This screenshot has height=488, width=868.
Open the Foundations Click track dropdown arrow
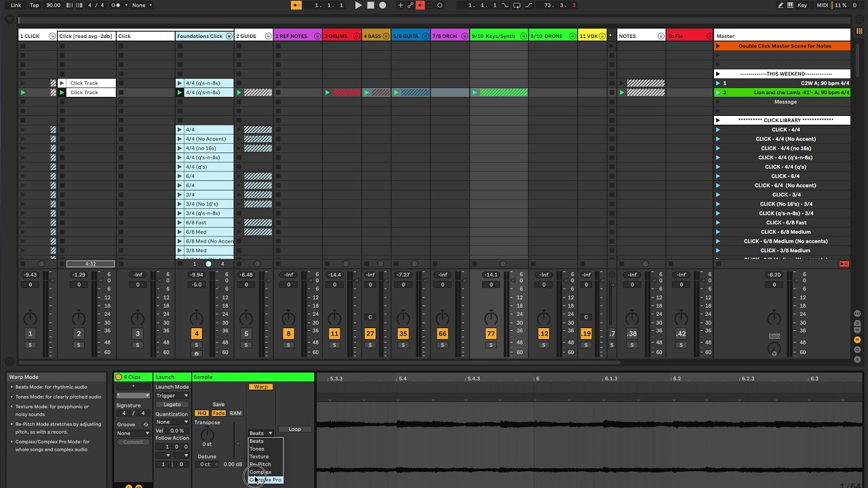coord(229,36)
